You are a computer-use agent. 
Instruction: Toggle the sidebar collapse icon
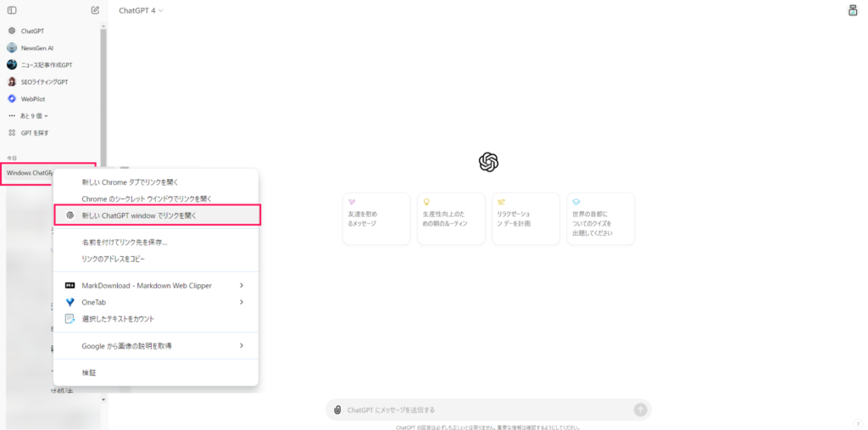(x=12, y=10)
